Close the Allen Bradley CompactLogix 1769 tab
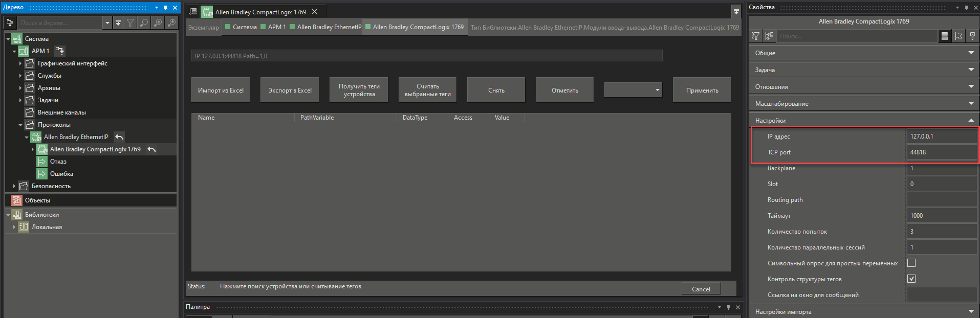 click(x=315, y=12)
